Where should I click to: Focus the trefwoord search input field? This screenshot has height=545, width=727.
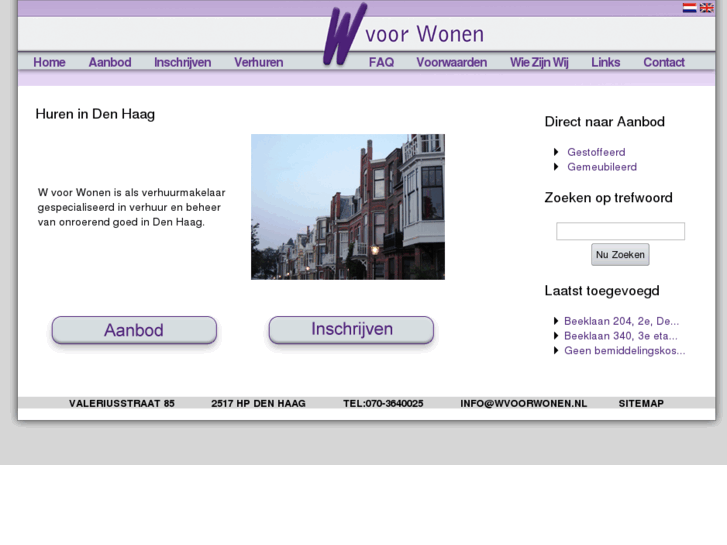pyautogui.click(x=620, y=231)
